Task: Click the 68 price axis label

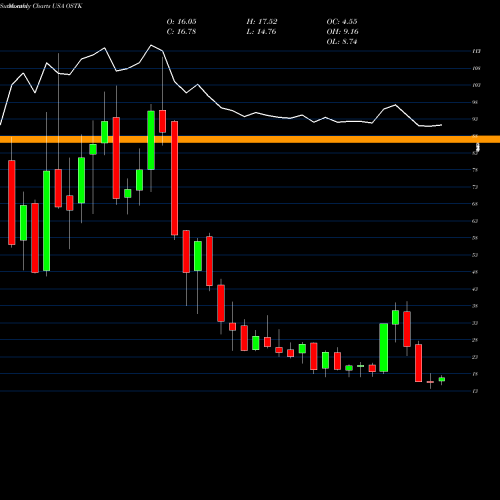Action: click(475, 204)
